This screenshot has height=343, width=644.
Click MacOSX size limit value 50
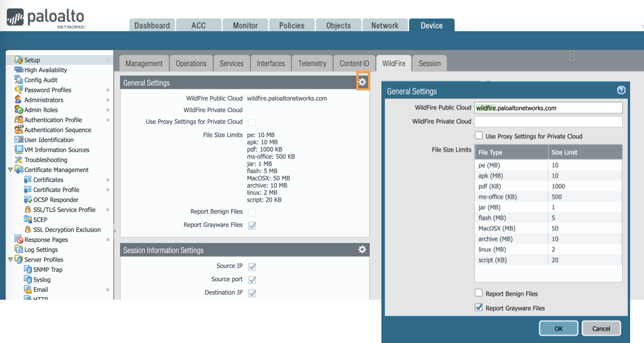[555, 228]
